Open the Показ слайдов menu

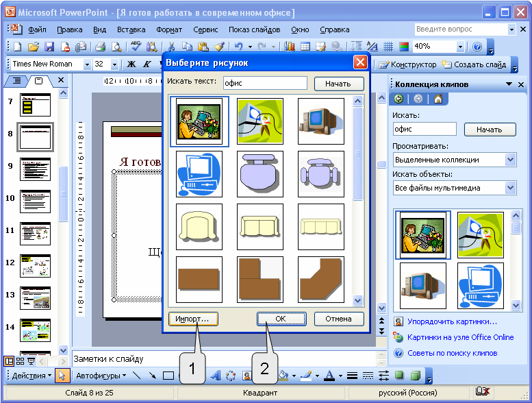click(254, 29)
